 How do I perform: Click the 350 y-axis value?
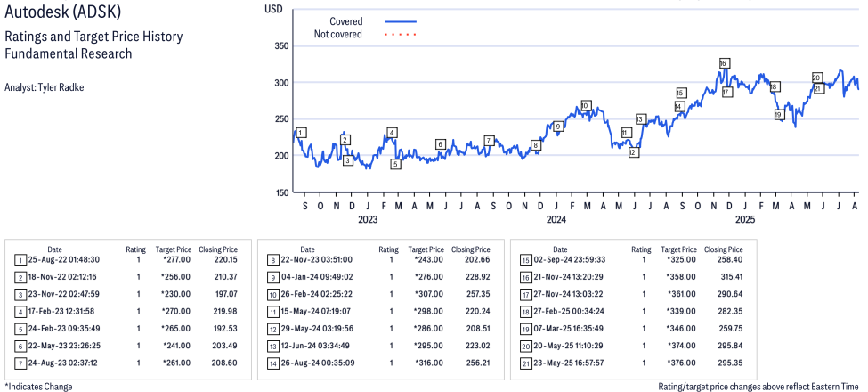point(282,46)
